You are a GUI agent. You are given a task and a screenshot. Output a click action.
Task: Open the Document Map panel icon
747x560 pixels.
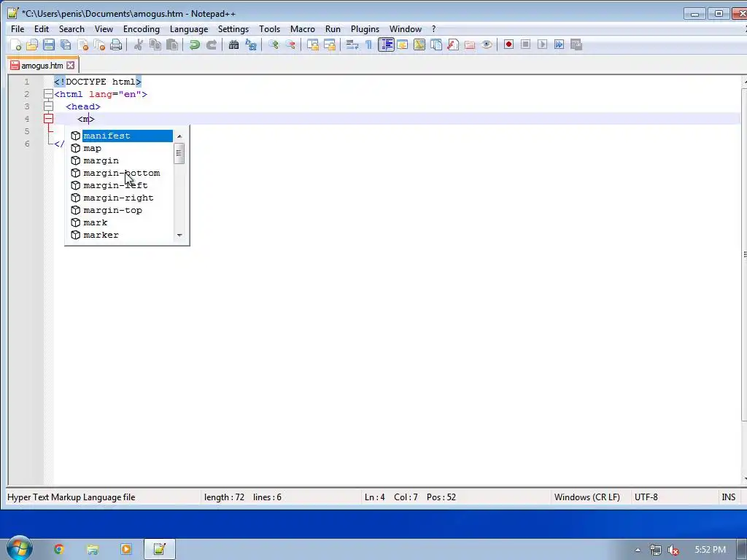tap(419, 44)
